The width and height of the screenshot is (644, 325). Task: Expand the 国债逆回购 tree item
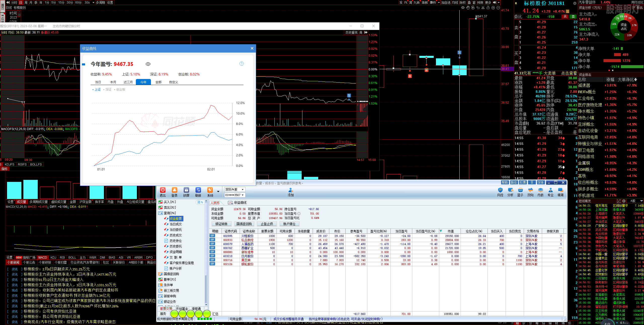tap(169, 274)
